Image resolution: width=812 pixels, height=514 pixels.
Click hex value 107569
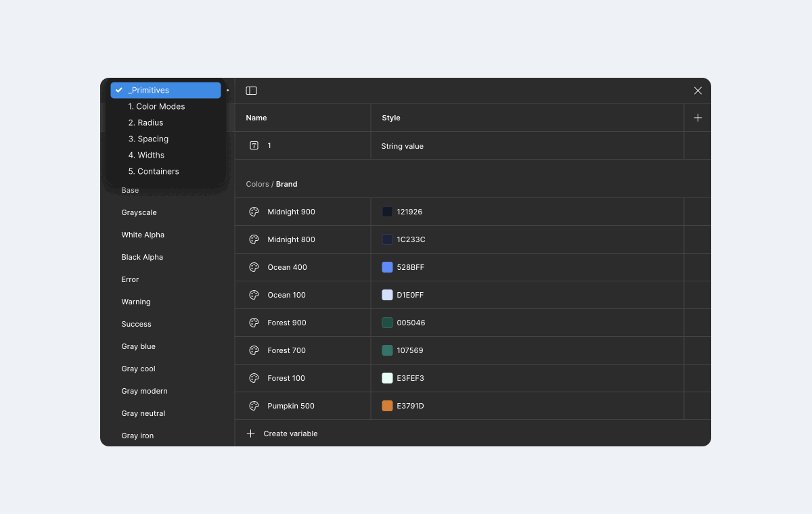pyautogui.click(x=410, y=350)
